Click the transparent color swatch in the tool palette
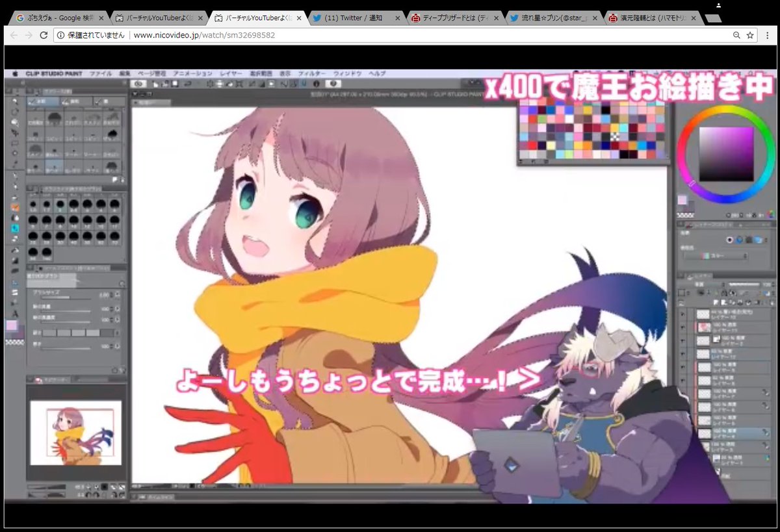The height and width of the screenshot is (532, 780). click(14, 342)
